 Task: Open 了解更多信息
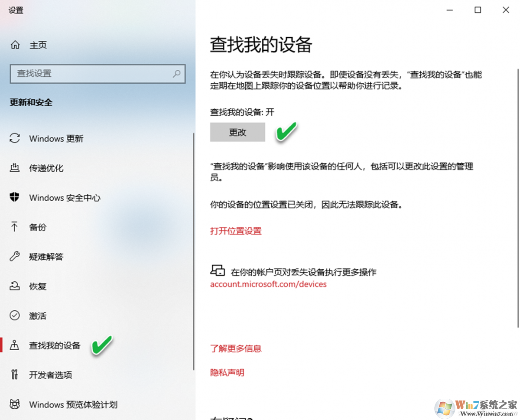pyautogui.click(x=236, y=348)
